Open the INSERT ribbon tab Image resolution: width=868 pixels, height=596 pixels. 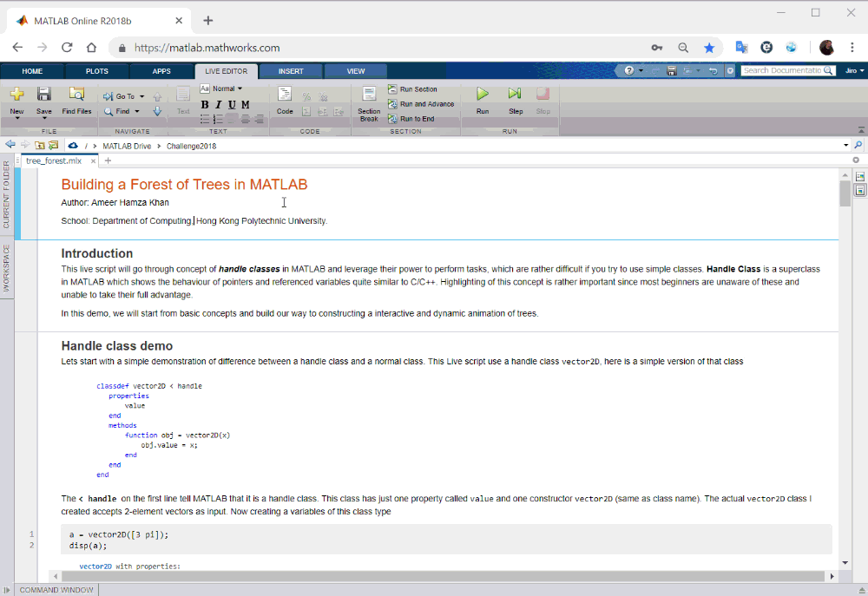tap(291, 71)
